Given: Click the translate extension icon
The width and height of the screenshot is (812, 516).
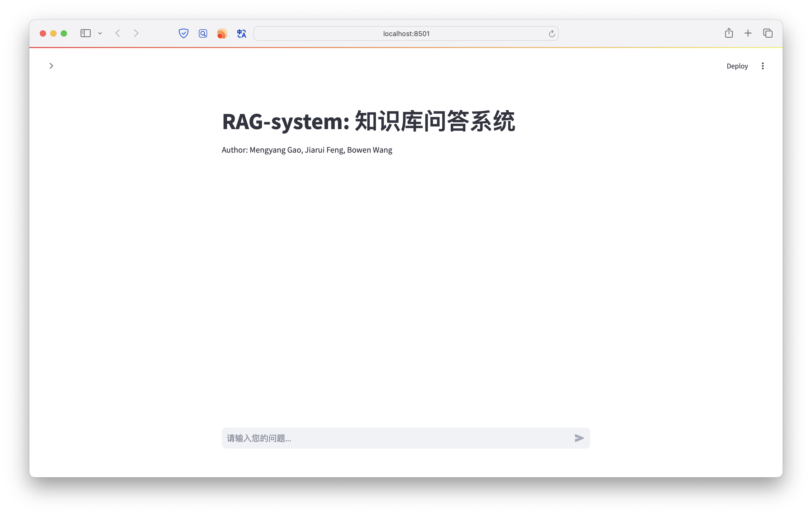Looking at the screenshot, I should [x=241, y=33].
